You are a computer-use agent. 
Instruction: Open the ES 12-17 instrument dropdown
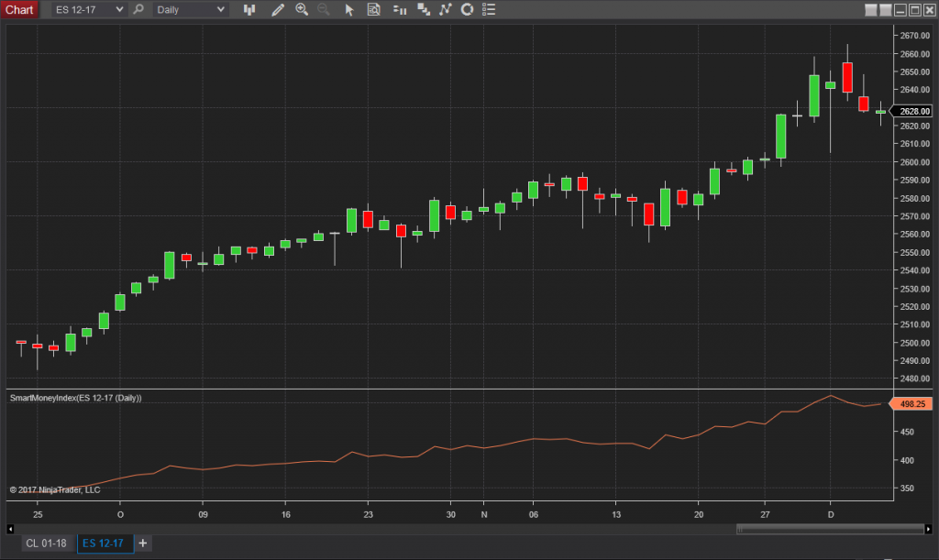[92, 9]
